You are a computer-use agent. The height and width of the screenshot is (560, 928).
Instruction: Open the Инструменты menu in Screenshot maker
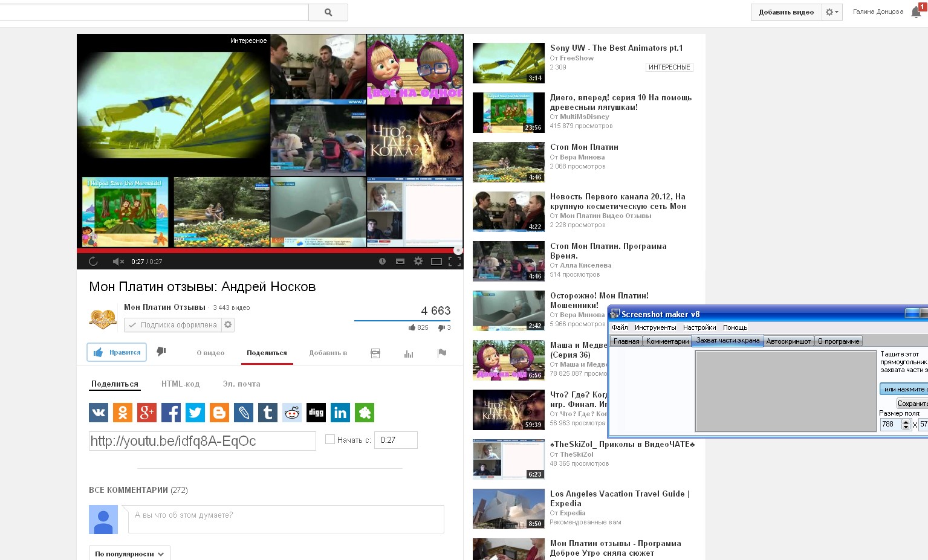click(655, 327)
